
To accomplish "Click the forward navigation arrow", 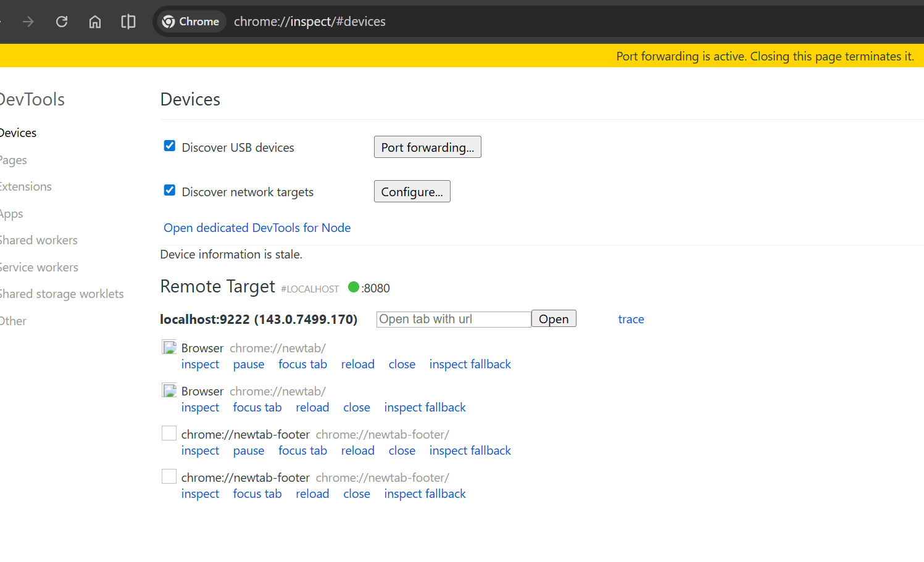I will [x=28, y=22].
